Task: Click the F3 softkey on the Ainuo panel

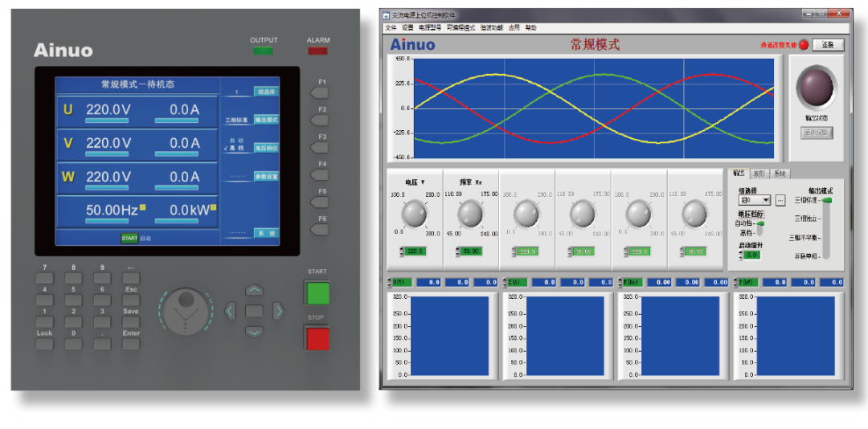Action: pos(319,147)
